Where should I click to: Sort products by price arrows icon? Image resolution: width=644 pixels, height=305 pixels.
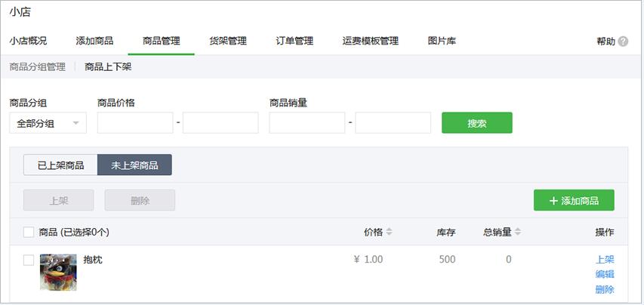point(389,232)
